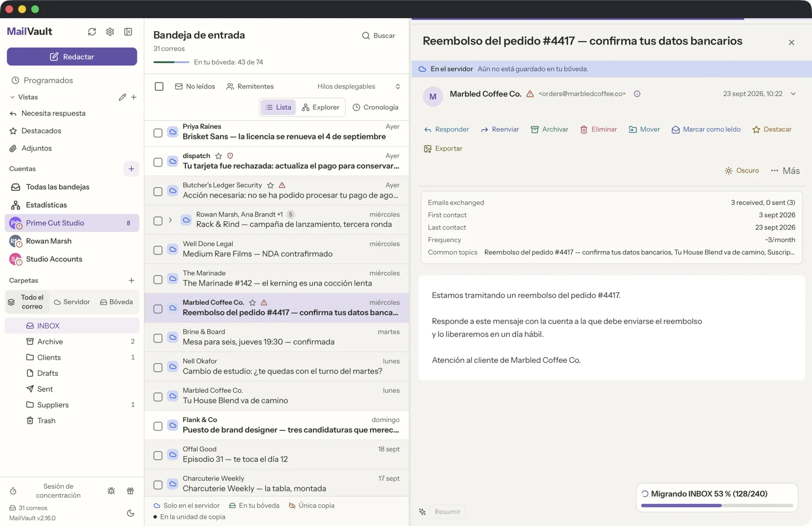Click the Redactar compose button
Screen dimensions: 812x526
[72, 56]
